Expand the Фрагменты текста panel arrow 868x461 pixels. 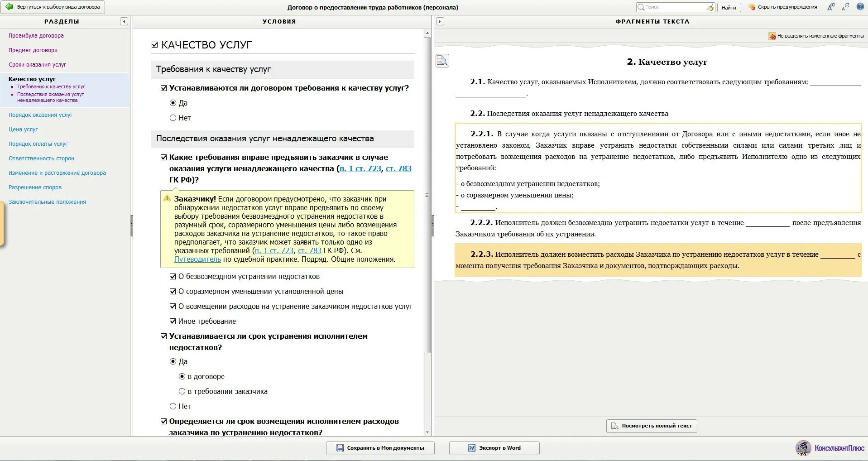click(440, 21)
